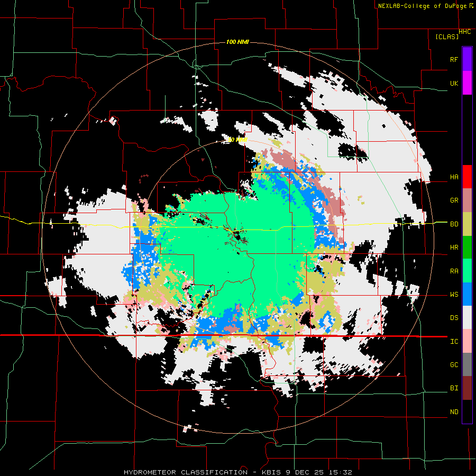Image resolution: width=476 pixels, height=476 pixels.
Task: Click the UK magenta legend swatch
Action: 467,83
